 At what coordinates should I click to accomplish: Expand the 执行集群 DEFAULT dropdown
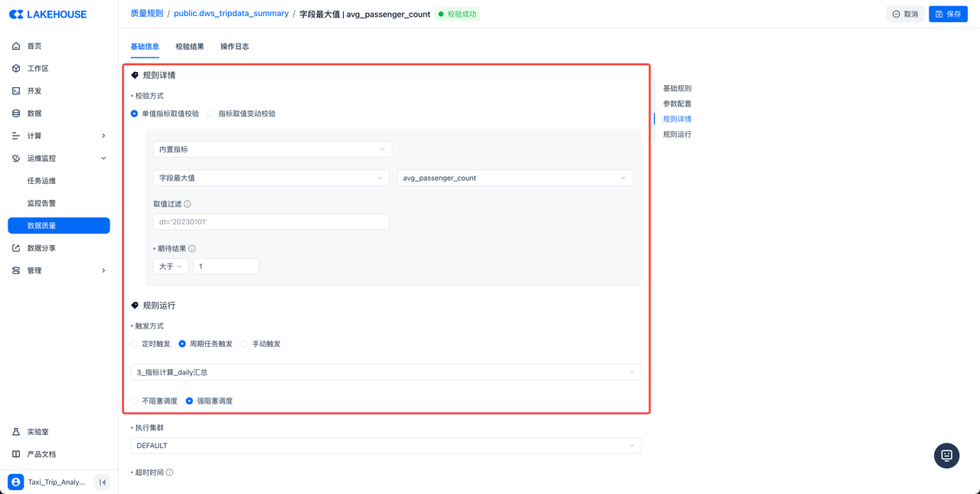385,446
